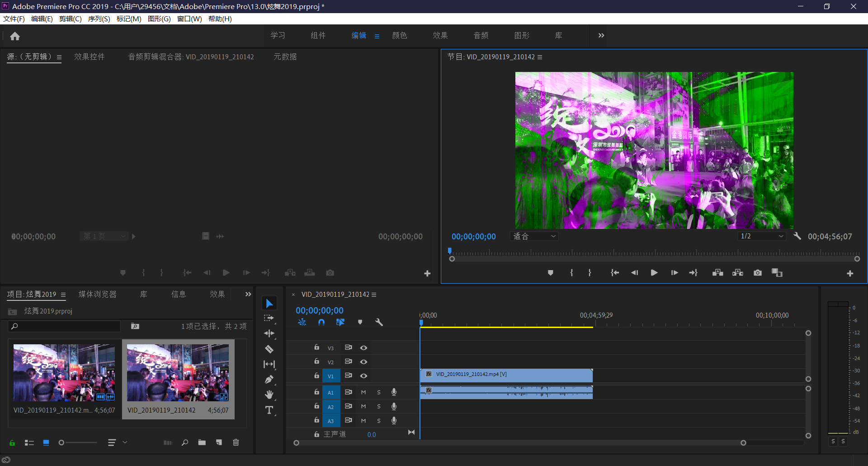Open the 序列(S) menu

pyautogui.click(x=99, y=19)
